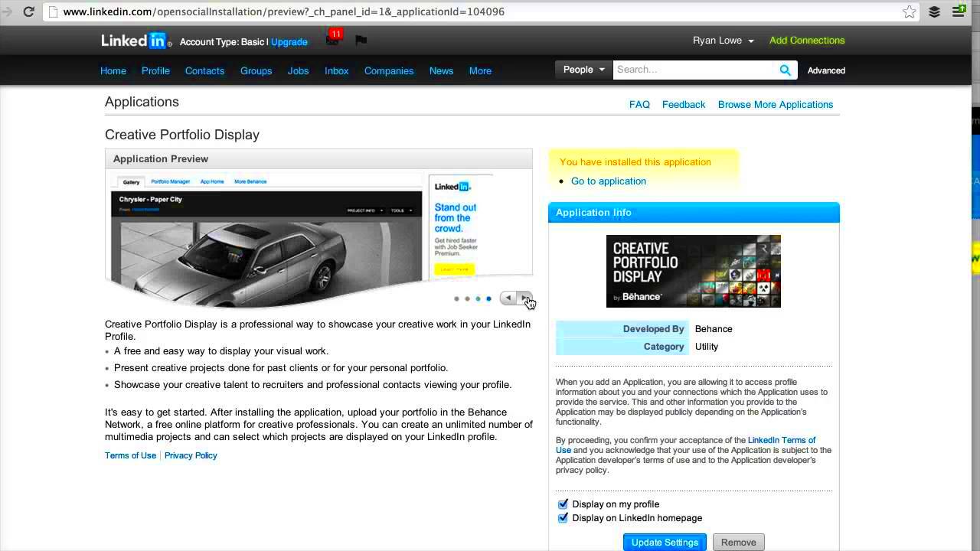Select the fourth carousel dot
This screenshot has width=980, height=551.
tap(488, 298)
